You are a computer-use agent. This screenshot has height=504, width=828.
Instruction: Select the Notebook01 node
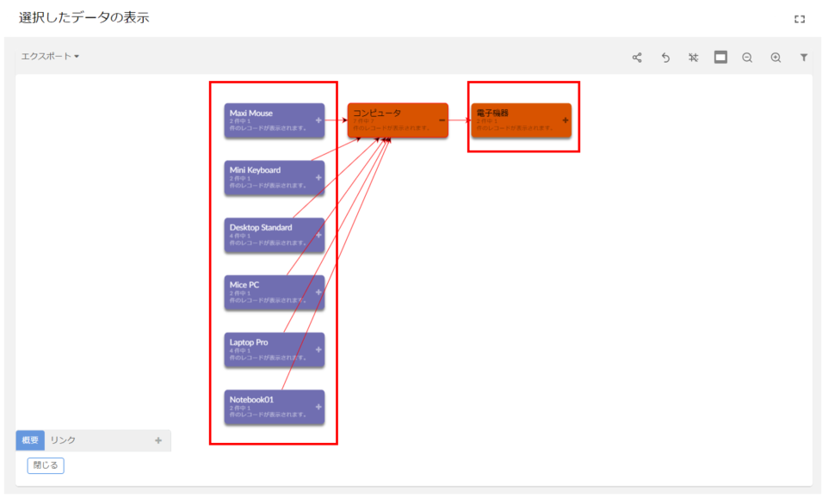(x=274, y=407)
